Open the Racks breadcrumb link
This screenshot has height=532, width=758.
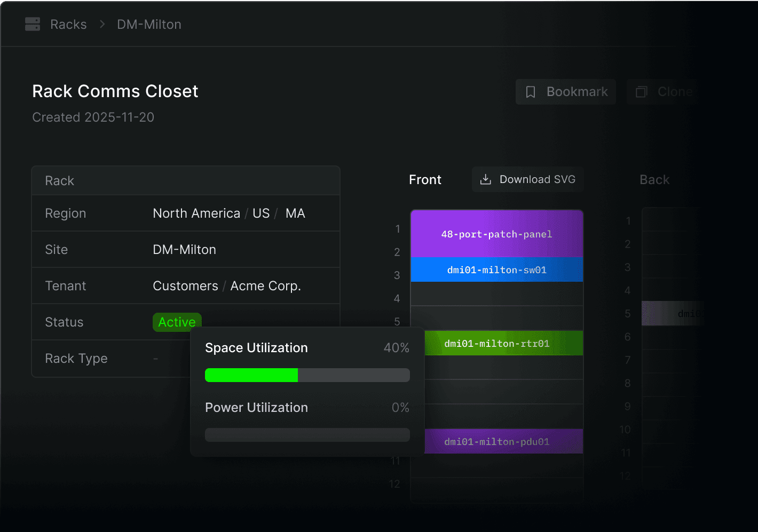click(68, 24)
